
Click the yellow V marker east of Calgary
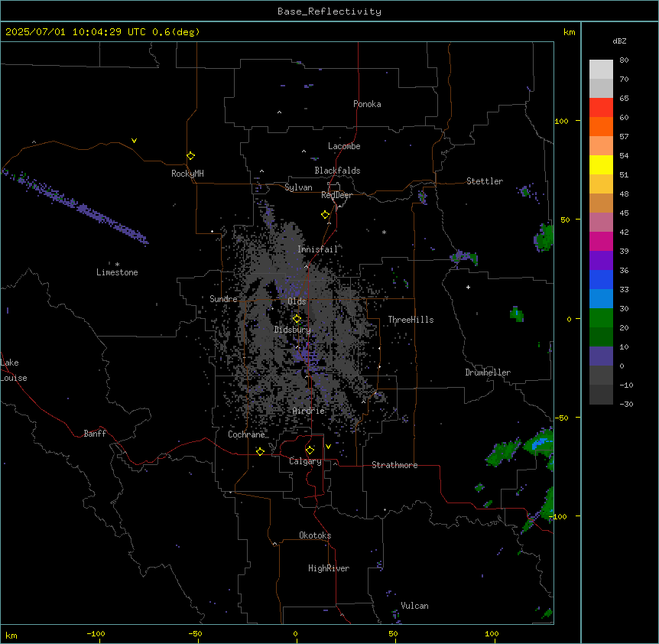pos(328,447)
